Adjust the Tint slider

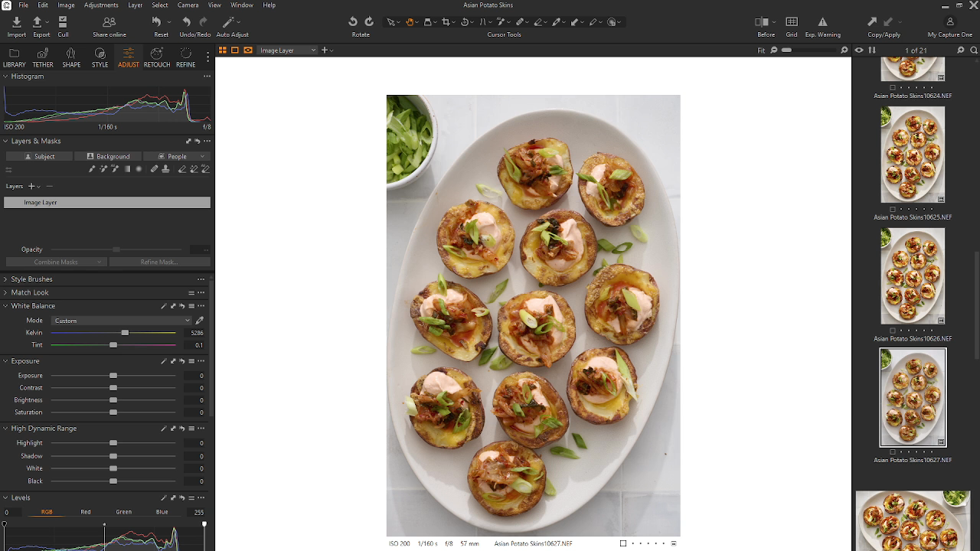[113, 345]
